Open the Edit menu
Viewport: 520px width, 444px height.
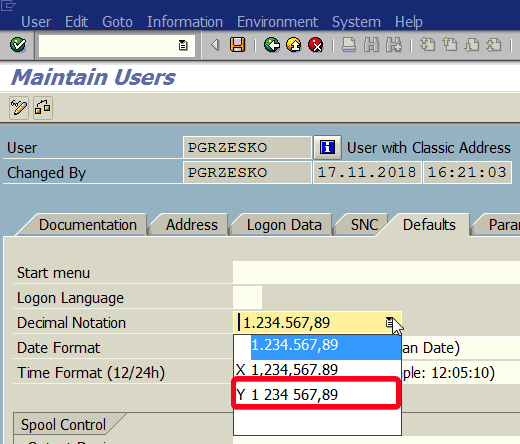tap(76, 22)
